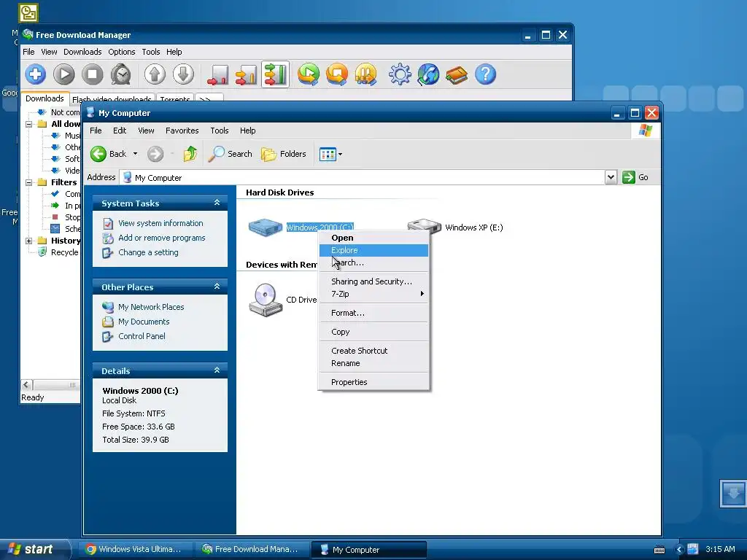Image resolution: width=747 pixels, height=560 pixels.
Task: Open Free Download Manager settings gear
Action: pyautogui.click(x=400, y=74)
